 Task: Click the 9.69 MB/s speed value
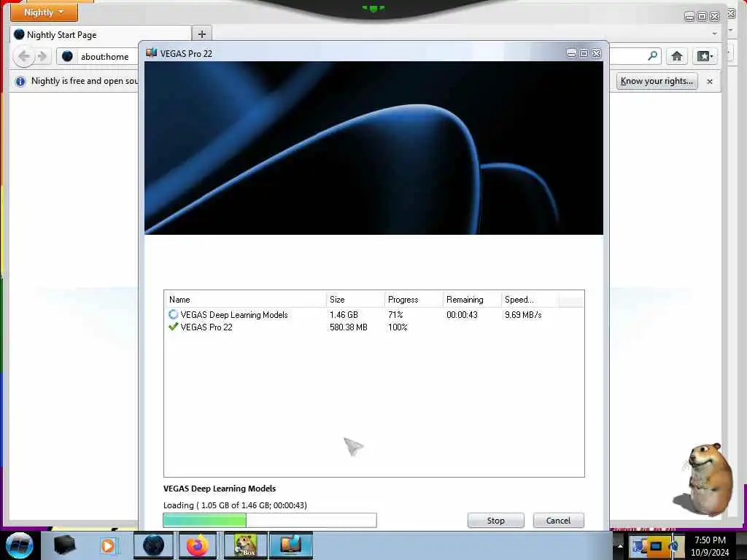[523, 315]
